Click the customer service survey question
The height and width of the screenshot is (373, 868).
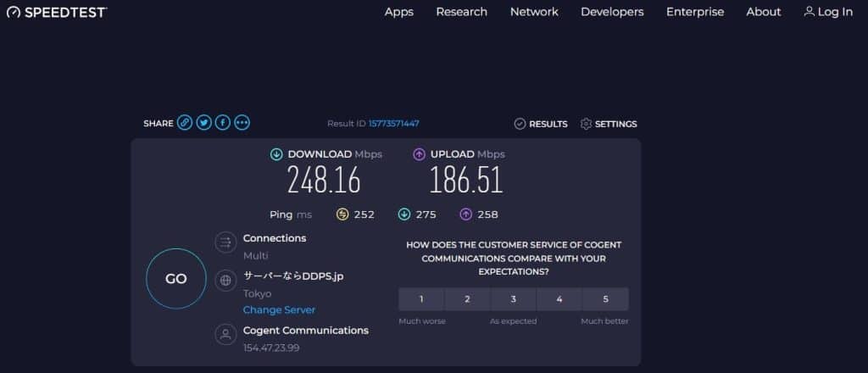tap(514, 259)
